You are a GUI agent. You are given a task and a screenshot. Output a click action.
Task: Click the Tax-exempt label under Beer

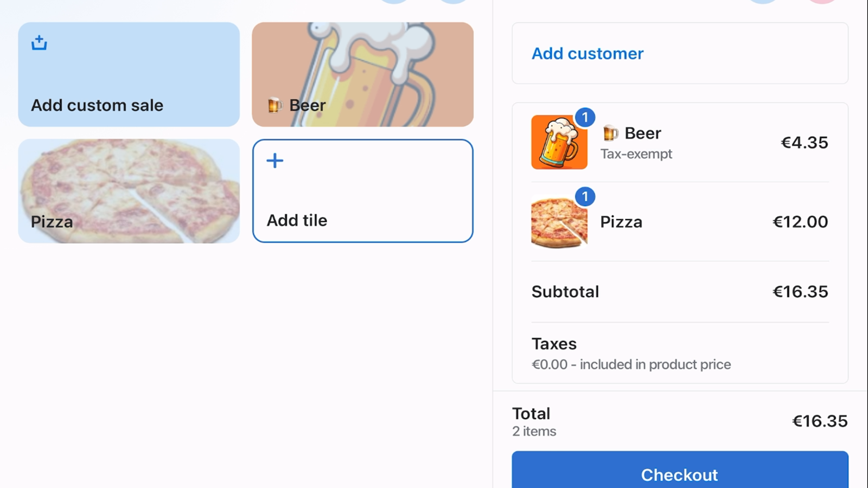[x=636, y=153]
